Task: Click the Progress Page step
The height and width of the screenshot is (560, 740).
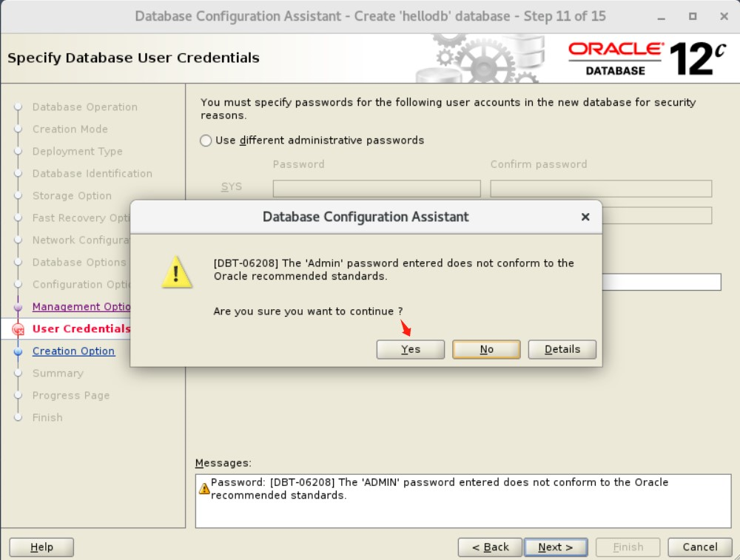Action: click(71, 395)
